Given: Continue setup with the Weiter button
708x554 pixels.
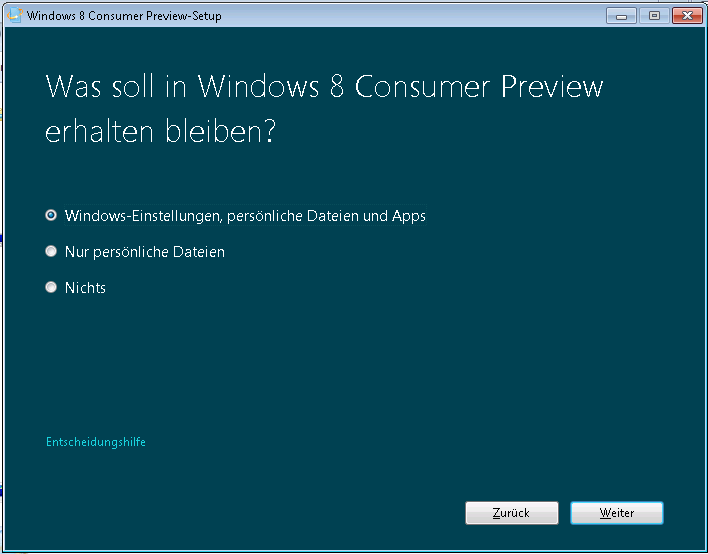Looking at the screenshot, I should (617, 513).
